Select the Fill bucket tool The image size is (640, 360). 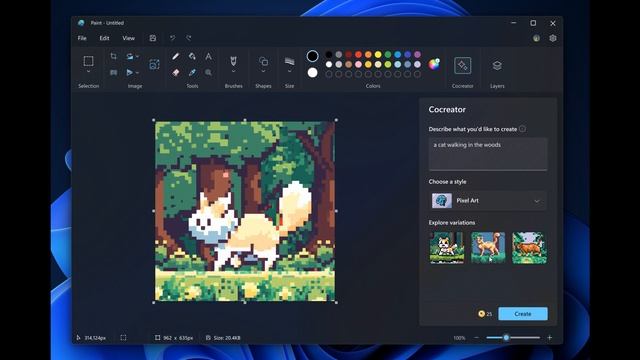click(x=192, y=56)
